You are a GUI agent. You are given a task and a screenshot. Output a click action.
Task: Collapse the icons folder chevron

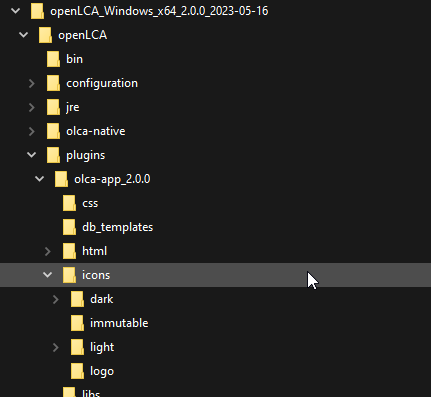tap(48, 275)
